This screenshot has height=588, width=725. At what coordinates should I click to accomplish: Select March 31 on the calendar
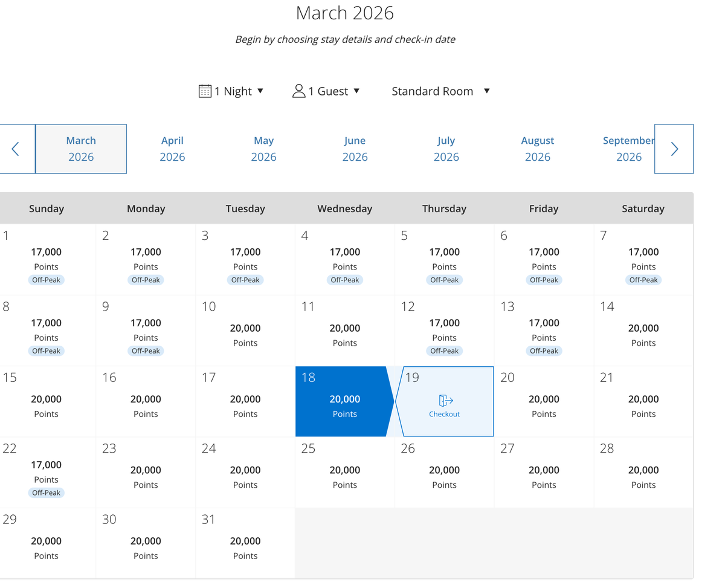(245, 543)
